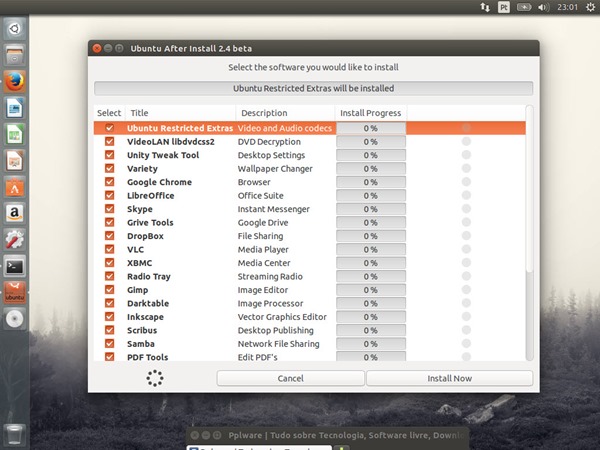Uncheck VideoLAN libdvdcss2 checkbox

click(109, 141)
